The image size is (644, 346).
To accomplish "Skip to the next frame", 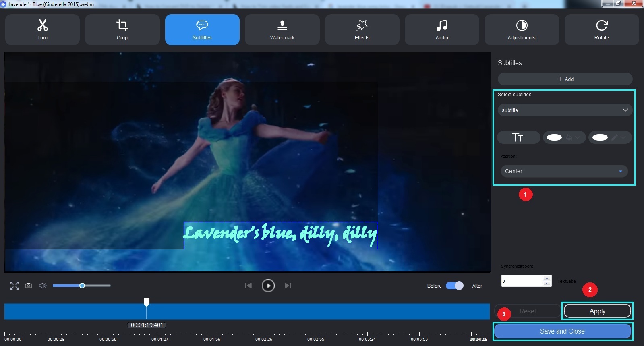I will tap(288, 286).
